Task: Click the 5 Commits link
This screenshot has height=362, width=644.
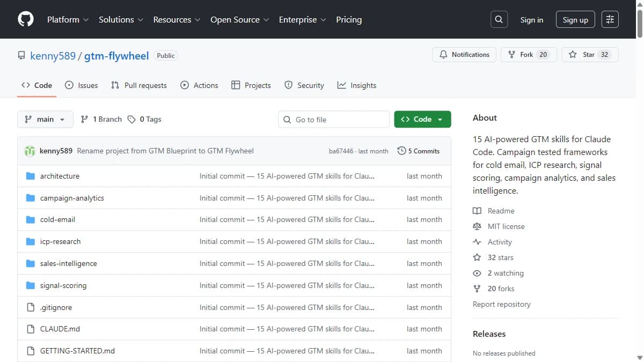Action: click(419, 151)
